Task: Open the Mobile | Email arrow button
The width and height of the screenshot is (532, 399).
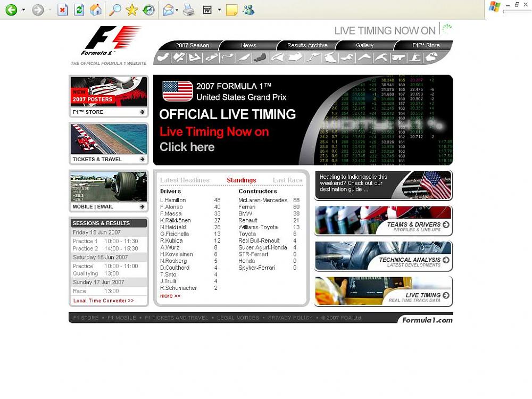Action: click(x=142, y=206)
